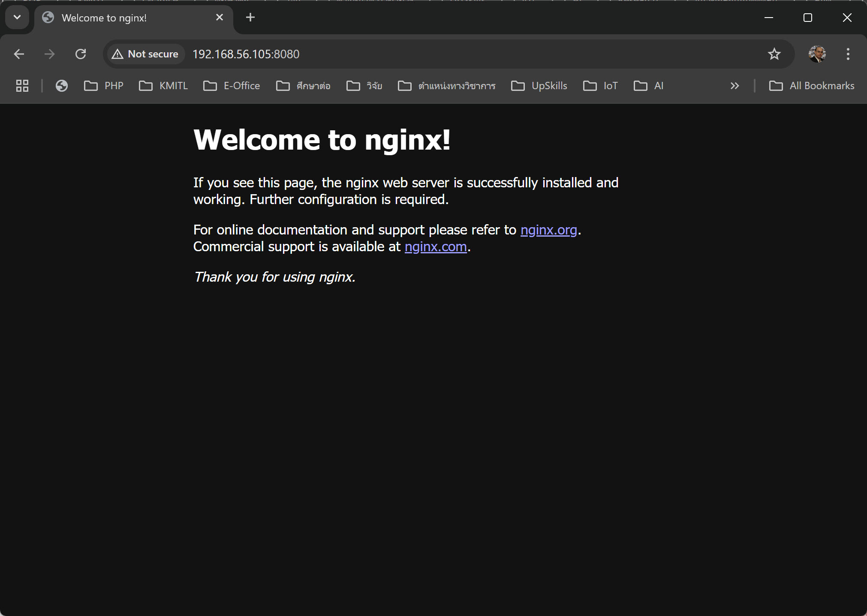Follow the nginx.org link
The width and height of the screenshot is (867, 616).
548,230
